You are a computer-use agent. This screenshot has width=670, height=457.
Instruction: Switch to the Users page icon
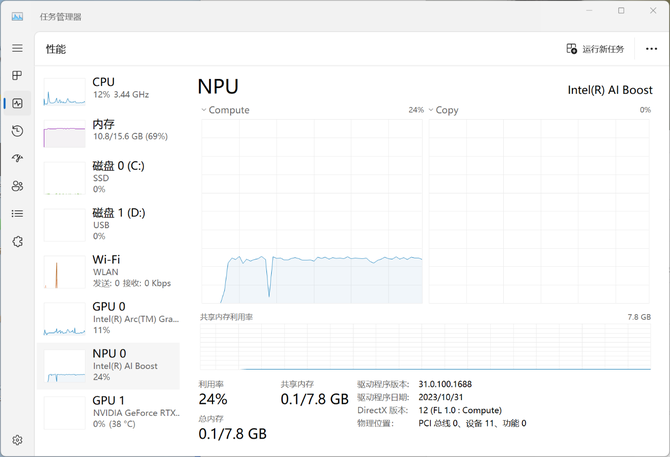[17, 186]
